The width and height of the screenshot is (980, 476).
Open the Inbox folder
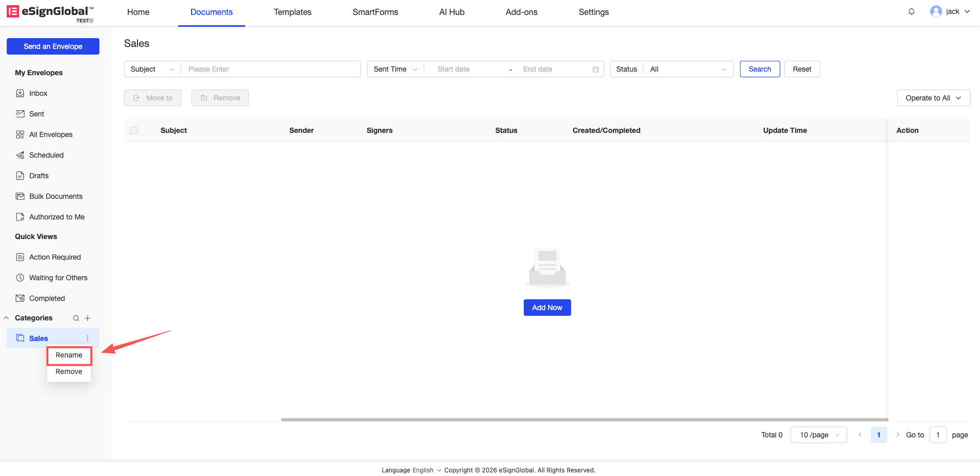click(38, 93)
